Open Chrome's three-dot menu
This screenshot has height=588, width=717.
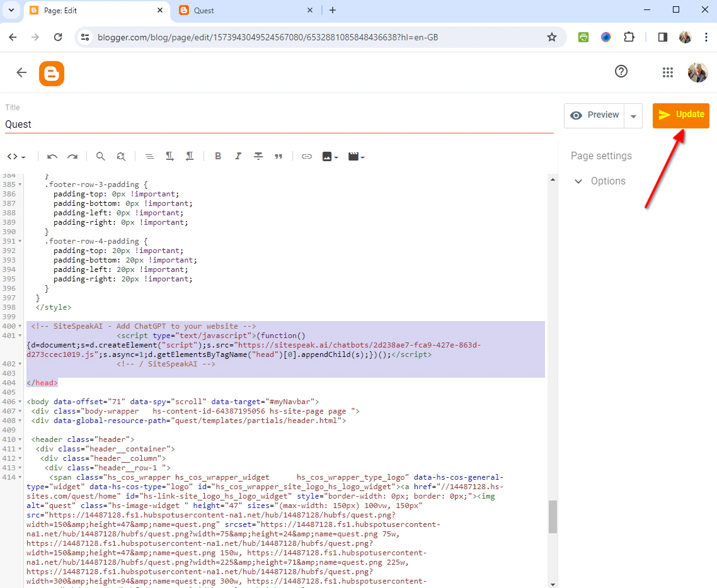pyautogui.click(x=708, y=37)
